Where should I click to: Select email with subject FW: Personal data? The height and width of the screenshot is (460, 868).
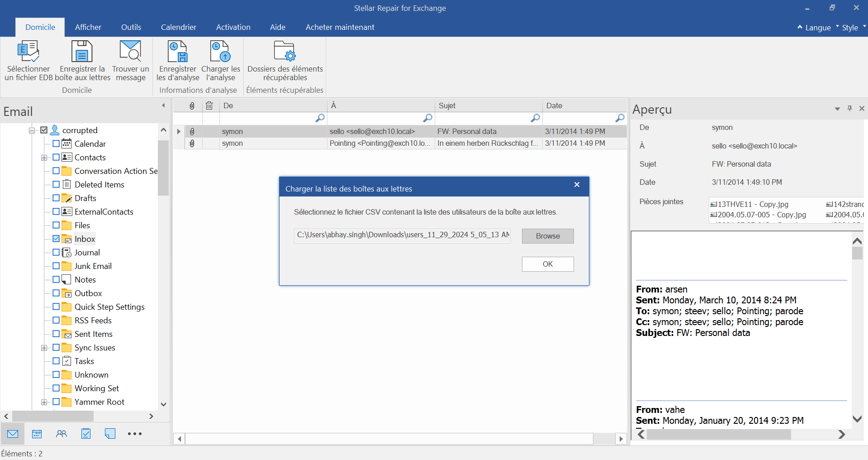(x=400, y=132)
